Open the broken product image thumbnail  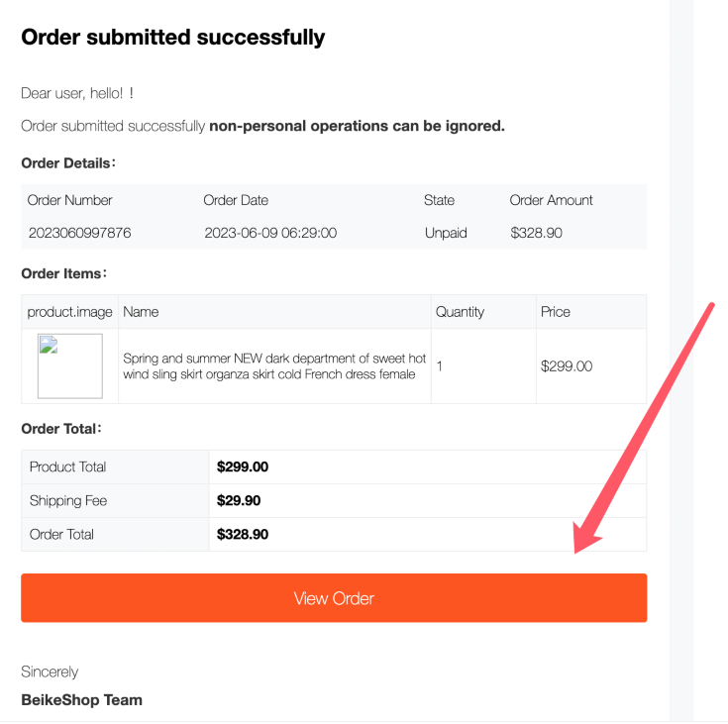click(70, 365)
